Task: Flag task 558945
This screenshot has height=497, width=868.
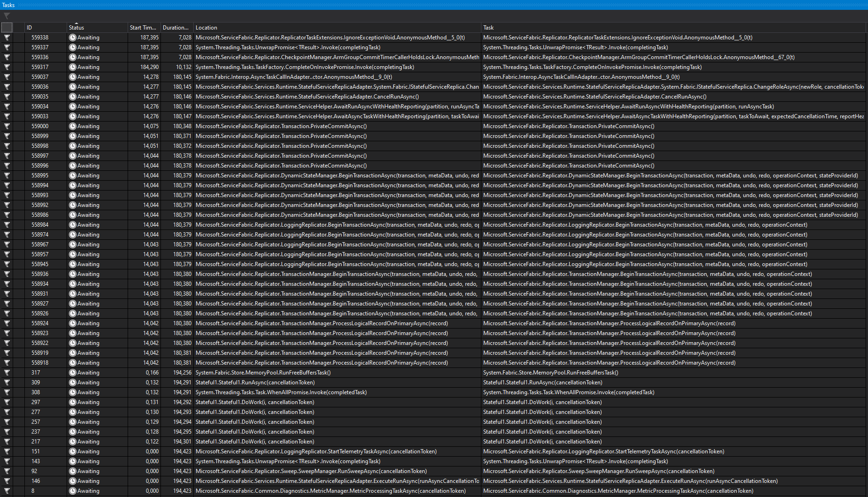Action: point(7,264)
